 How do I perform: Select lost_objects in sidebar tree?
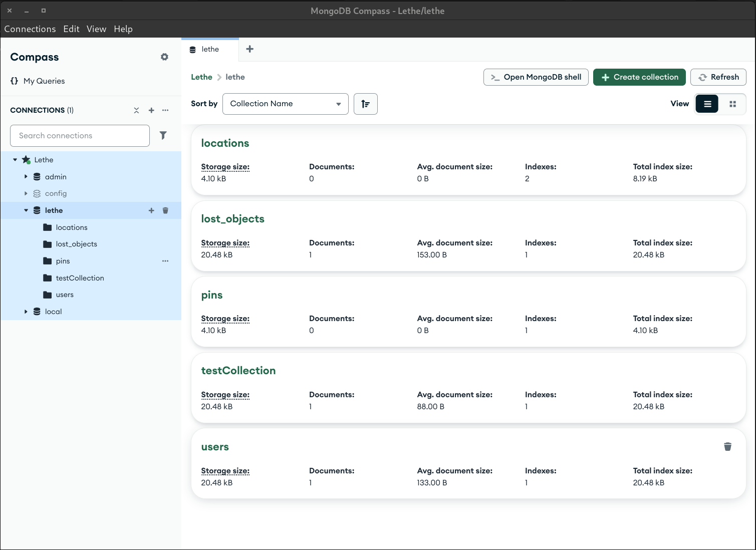(x=77, y=244)
